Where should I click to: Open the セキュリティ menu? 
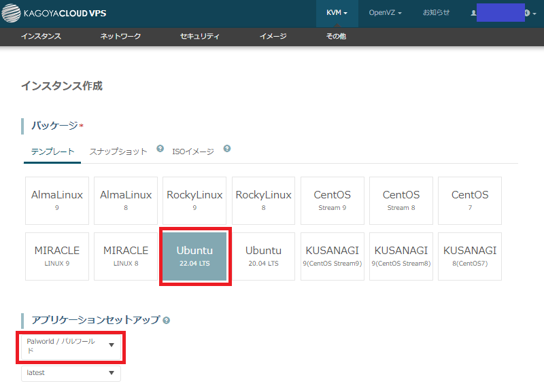pos(200,37)
